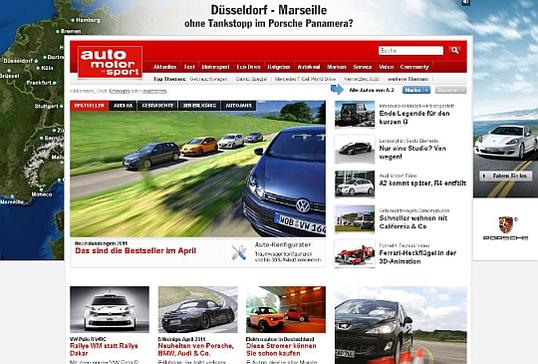Open 'Rallye WM statt Rallye Dakar'

coord(104,349)
